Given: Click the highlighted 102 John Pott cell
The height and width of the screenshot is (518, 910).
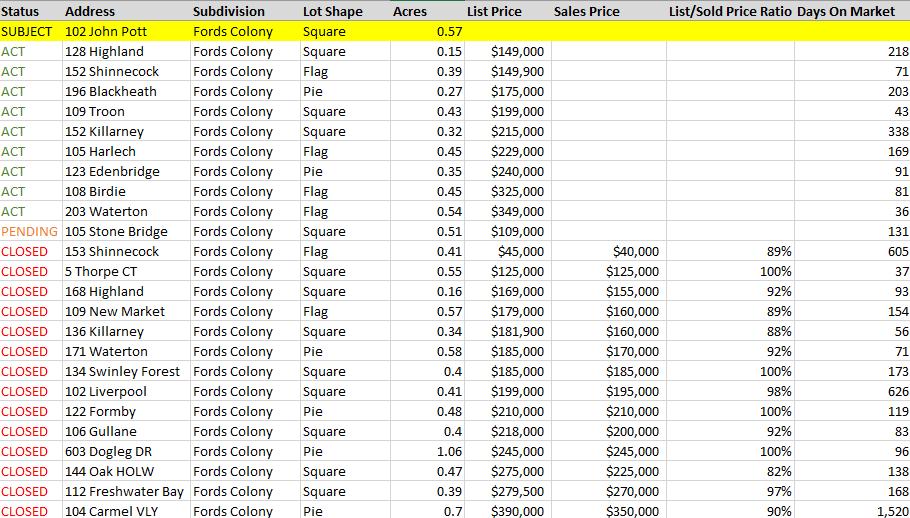Looking at the screenshot, I should point(127,31).
